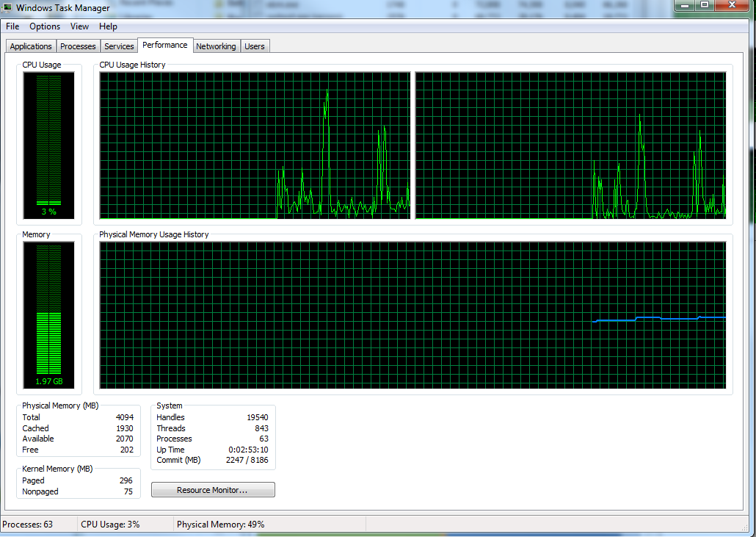The height and width of the screenshot is (537, 756).
Task: Click the CPU Usage meter gauge
Action: 48,145
